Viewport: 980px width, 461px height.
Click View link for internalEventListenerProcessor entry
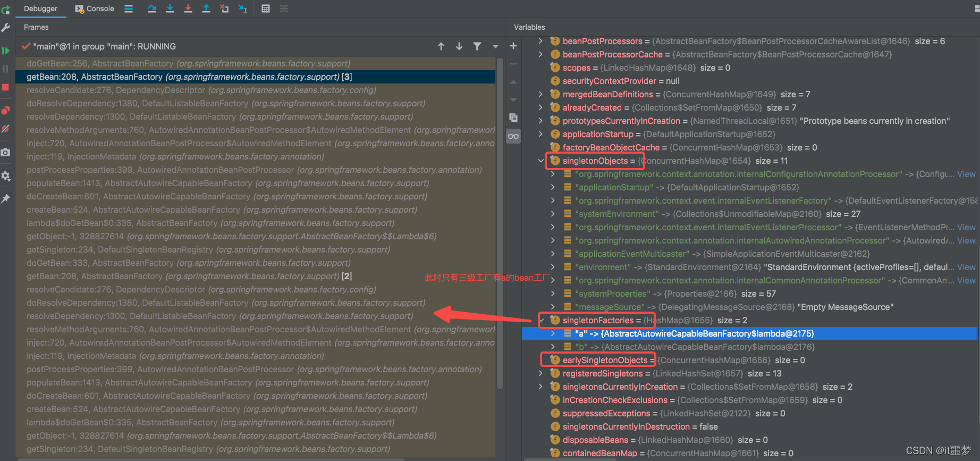coord(966,227)
